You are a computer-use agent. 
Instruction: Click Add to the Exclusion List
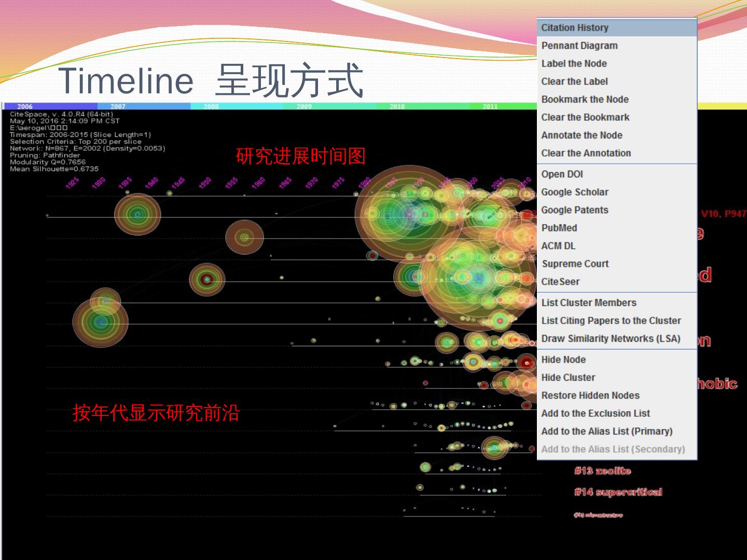click(x=596, y=413)
